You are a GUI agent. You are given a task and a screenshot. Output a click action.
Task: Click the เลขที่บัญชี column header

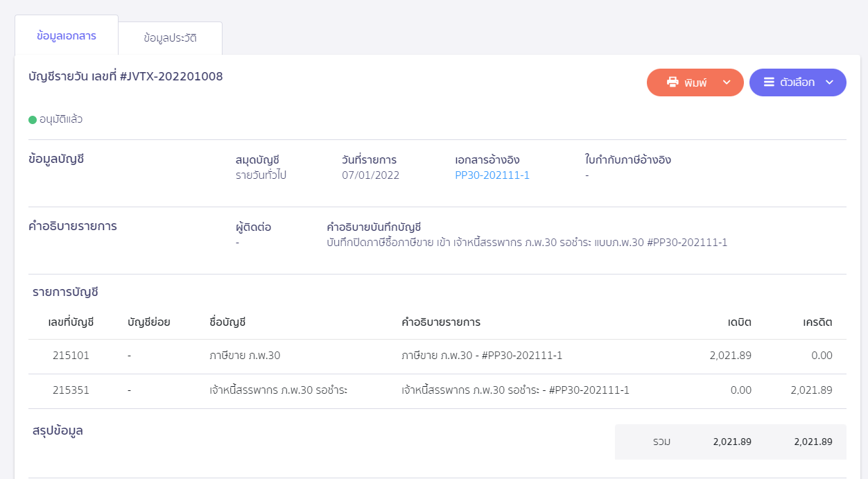click(71, 322)
